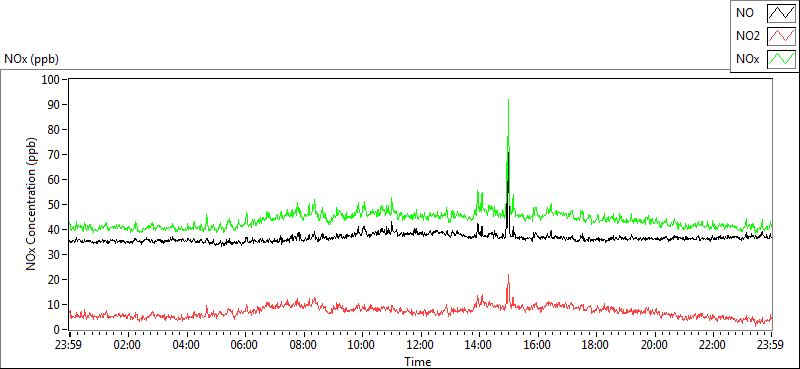This screenshot has width=800, height=369.
Task: Click the 16:00 time axis marker
Action: 538,345
